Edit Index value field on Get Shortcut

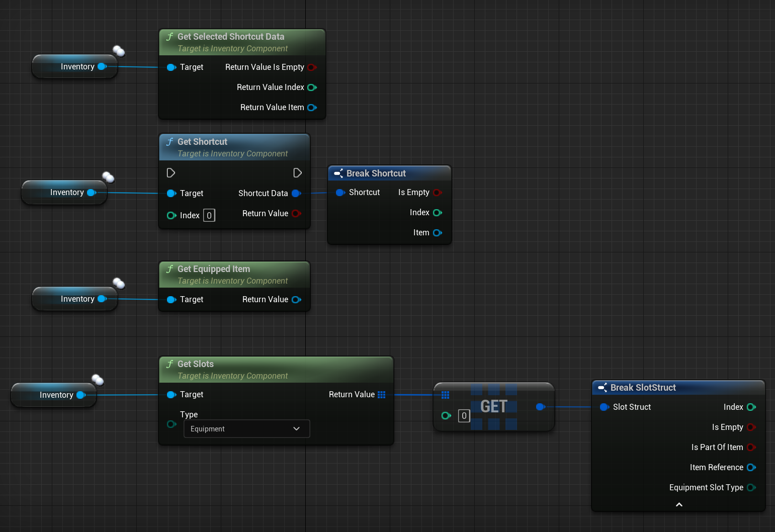209,216
